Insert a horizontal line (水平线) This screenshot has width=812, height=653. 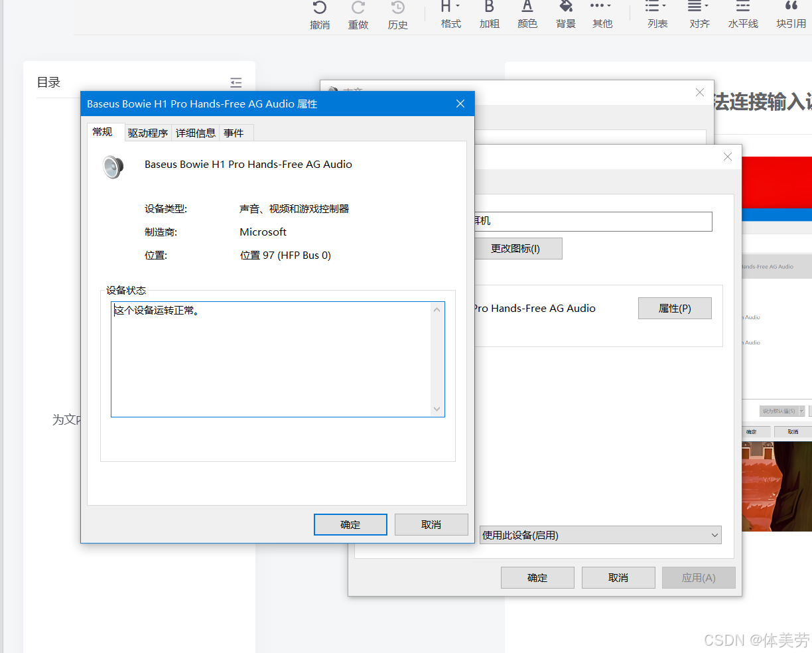click(x=743, y=15)
